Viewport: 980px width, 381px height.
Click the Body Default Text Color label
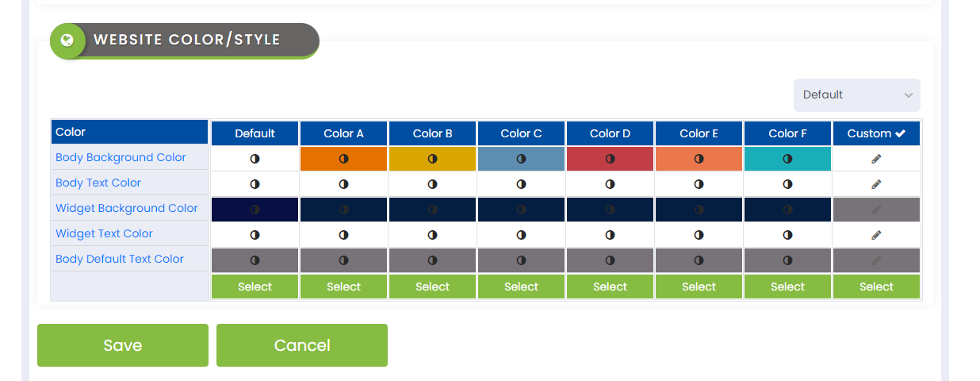click(x=120, y=259)
